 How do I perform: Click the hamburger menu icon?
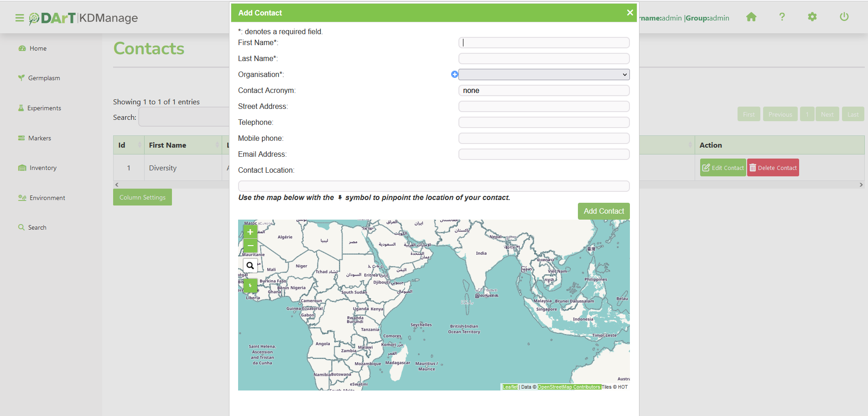20,18
